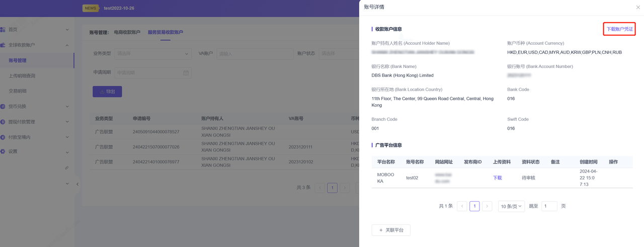Click 下载 link in MOBOOKA row

[x=497, y=178]
